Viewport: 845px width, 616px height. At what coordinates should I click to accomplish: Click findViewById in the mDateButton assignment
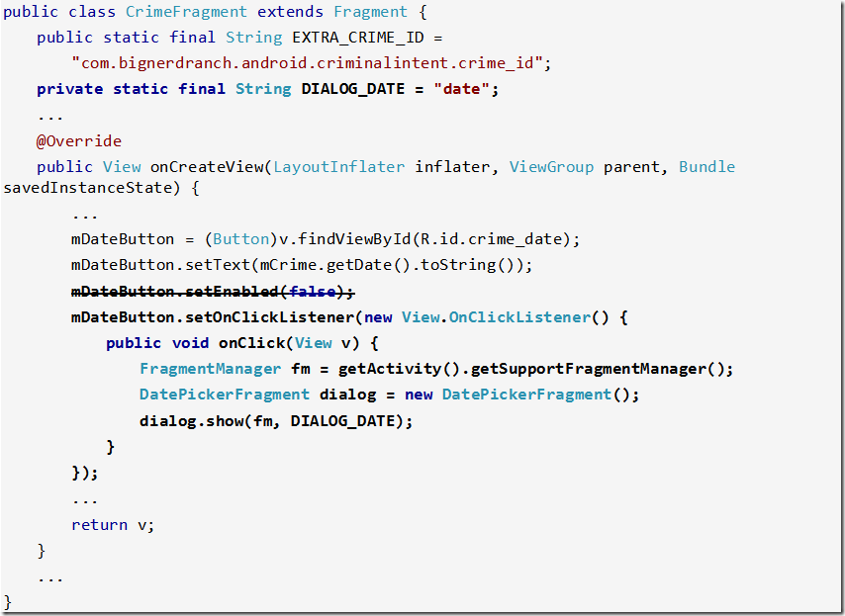pyautogui.click(x=354, y=239)
